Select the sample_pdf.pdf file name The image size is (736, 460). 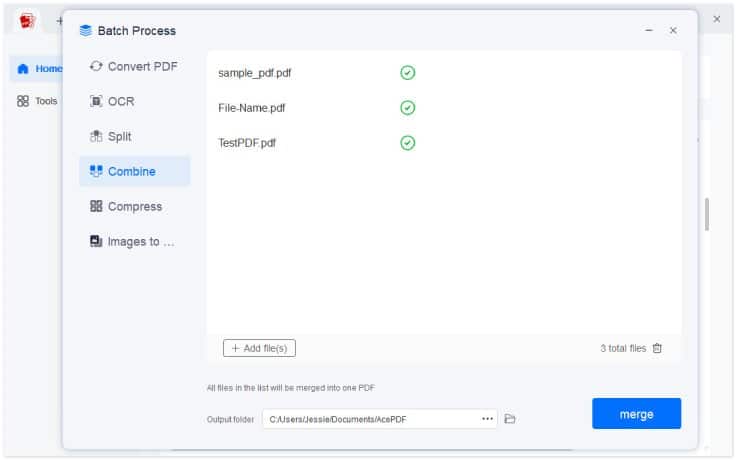click(254, 73)
